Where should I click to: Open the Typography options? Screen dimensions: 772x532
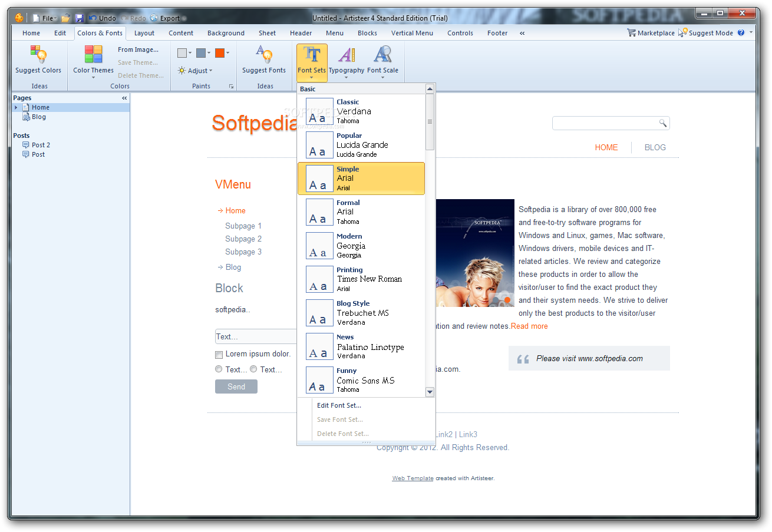(347, 61)
